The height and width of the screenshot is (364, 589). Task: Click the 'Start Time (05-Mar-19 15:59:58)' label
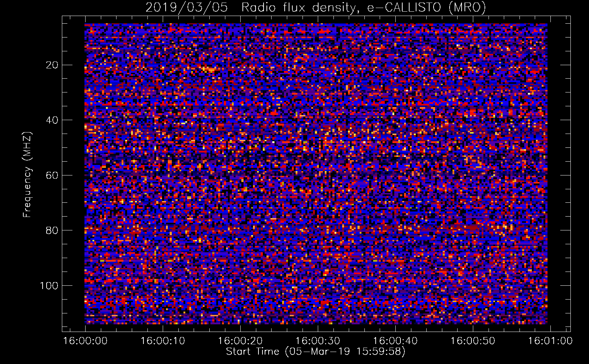316,352
